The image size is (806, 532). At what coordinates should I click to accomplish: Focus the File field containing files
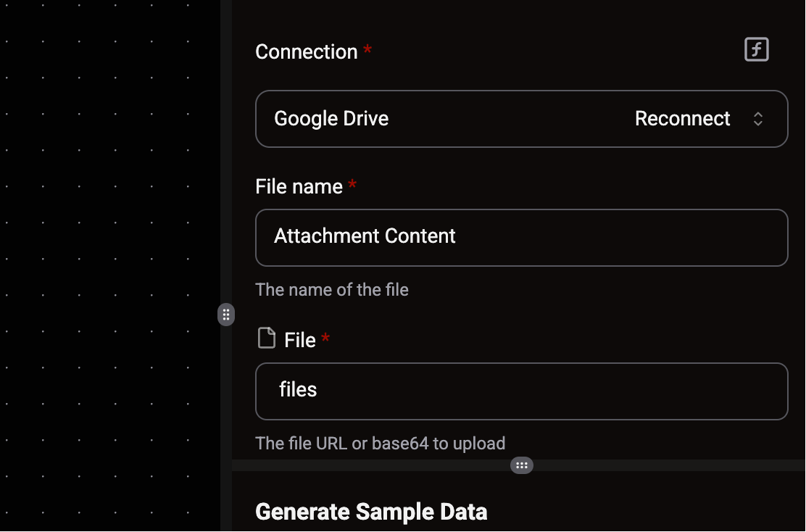tap(521, 391)
